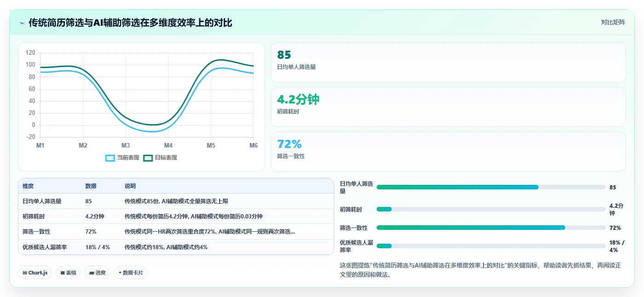
Task: Toggle the 当前表现 legend swatch
Action: coord(110,158)
